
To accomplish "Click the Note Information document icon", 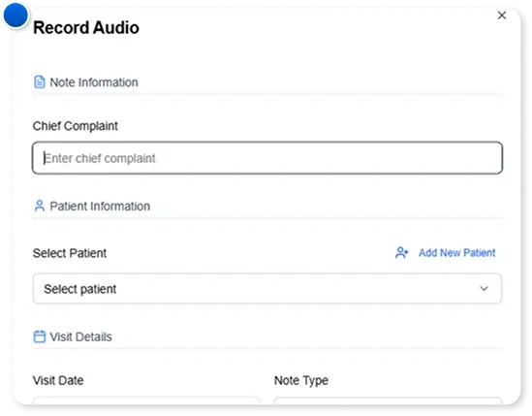I will tap(40, 81).
